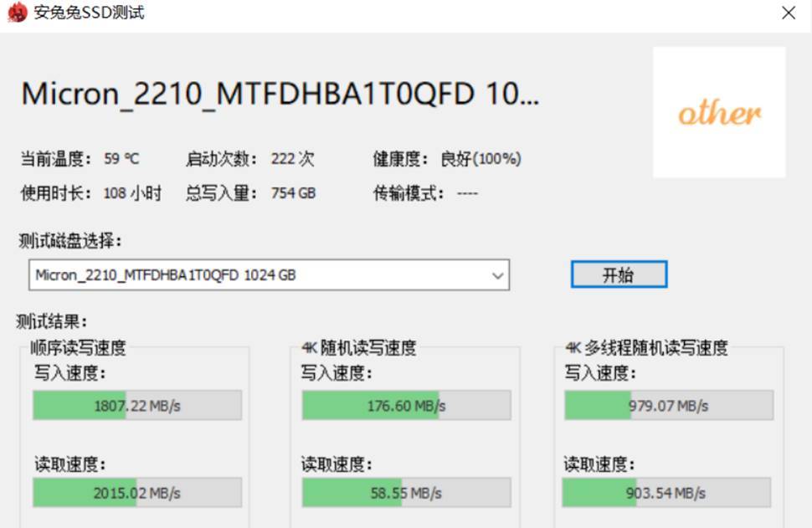
Task: Click the dropdown chevron arrow for disk selection
Action: pos(497,276)
